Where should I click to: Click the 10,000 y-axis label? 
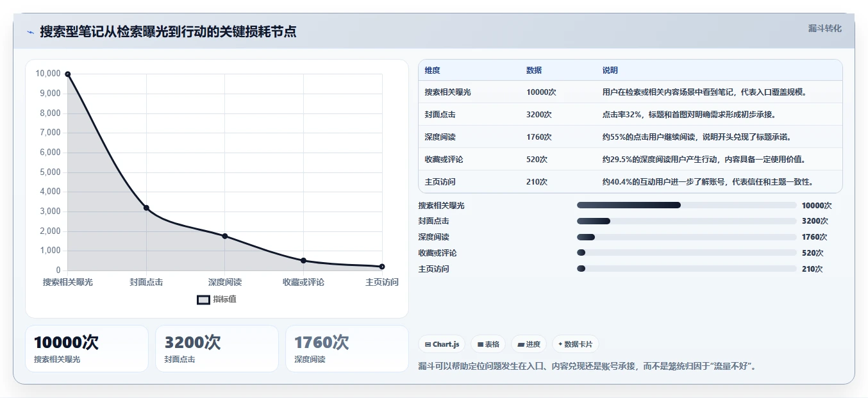[x=48, y=74]
